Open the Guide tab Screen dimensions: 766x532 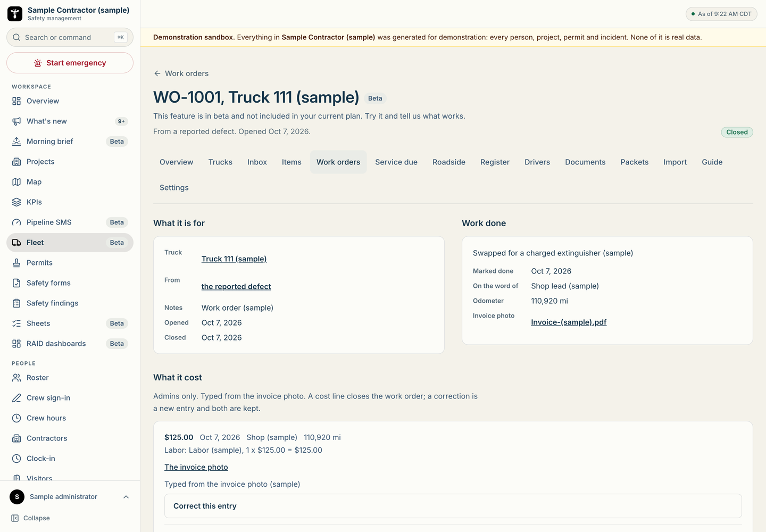(x=712, y=162)
